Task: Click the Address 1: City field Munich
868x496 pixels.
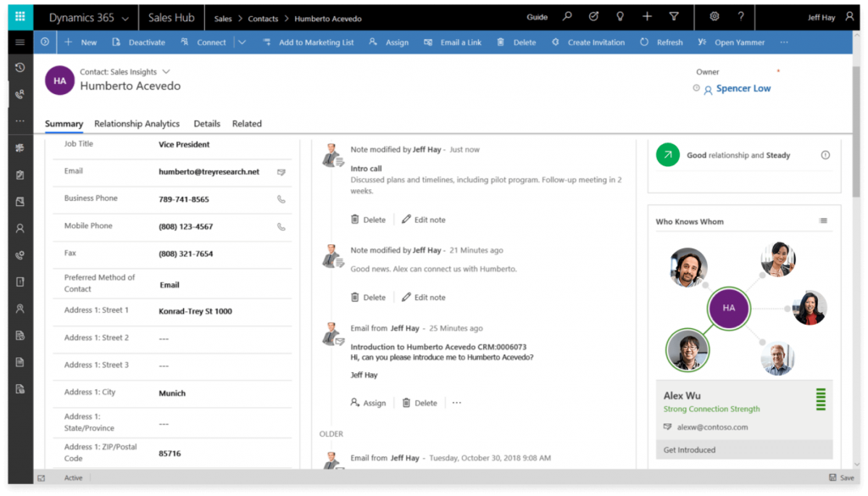Action: (172, 393)
